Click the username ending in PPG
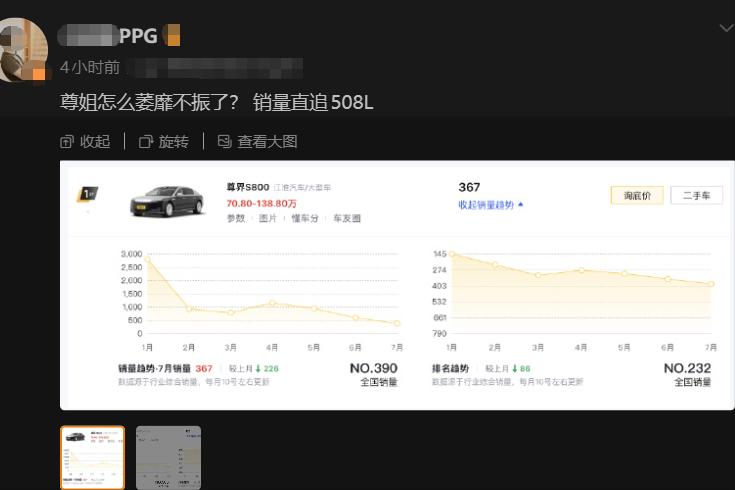Image resolution: width=735 pixels, height=490 pixels. (107, 36)
